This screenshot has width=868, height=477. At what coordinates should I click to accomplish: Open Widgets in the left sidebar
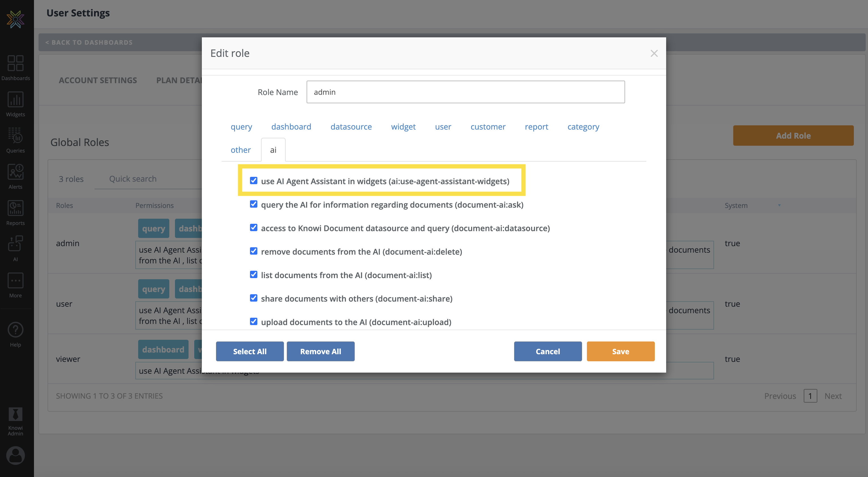point(16,104)
